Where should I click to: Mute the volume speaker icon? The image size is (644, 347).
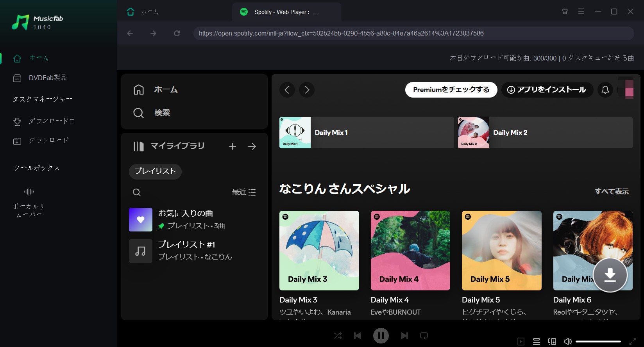pos(568,342)
